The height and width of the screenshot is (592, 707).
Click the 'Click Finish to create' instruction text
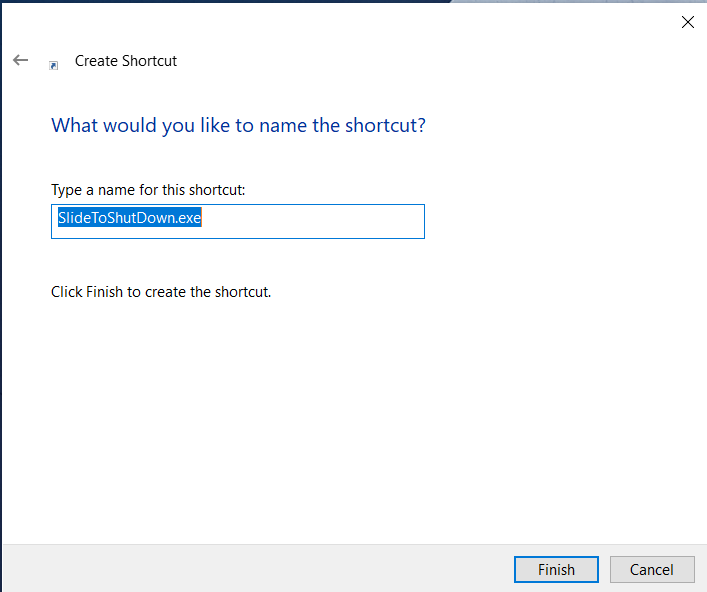pyautogui.click(x=161, y=292)
